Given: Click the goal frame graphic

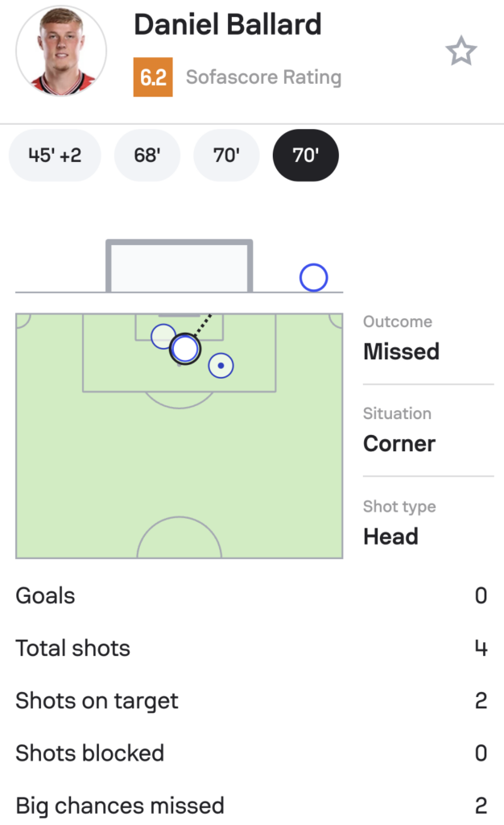Looking at the screenshot, I should (x=180, y=266).
